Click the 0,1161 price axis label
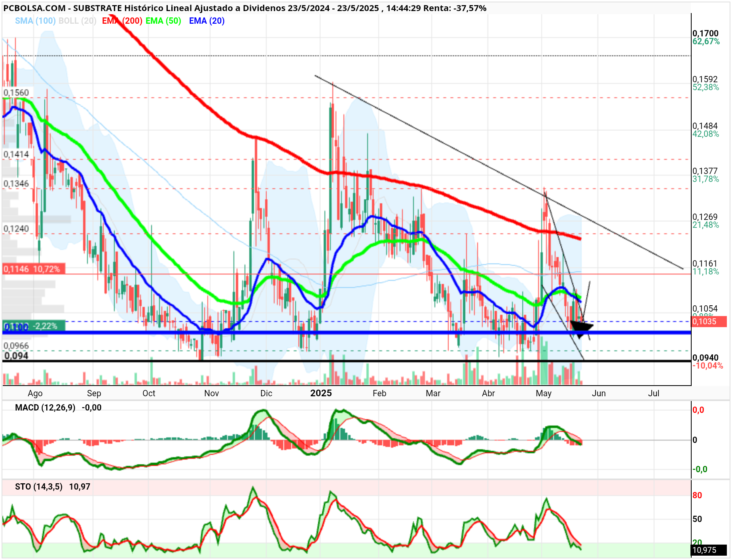The height and width of the screenshot is (560, 732). [705, 263]
